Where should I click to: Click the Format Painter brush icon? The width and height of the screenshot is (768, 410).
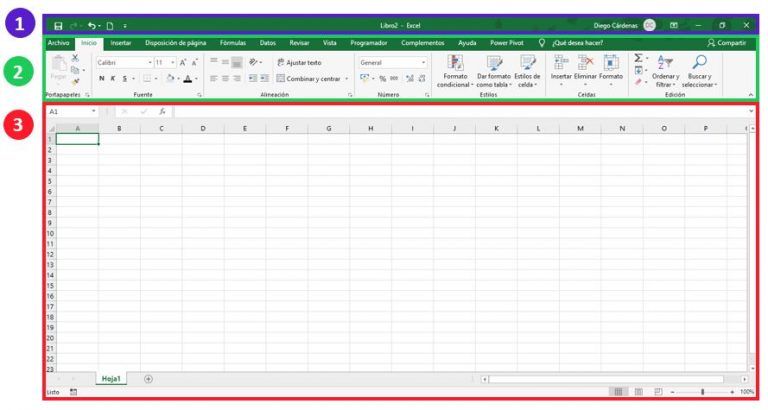tap(76, 82)
